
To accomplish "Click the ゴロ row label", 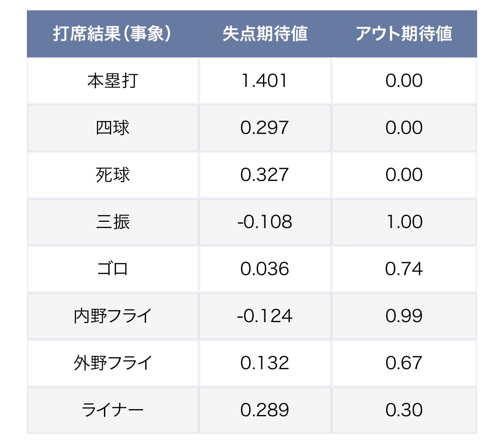I will point(112,269).
